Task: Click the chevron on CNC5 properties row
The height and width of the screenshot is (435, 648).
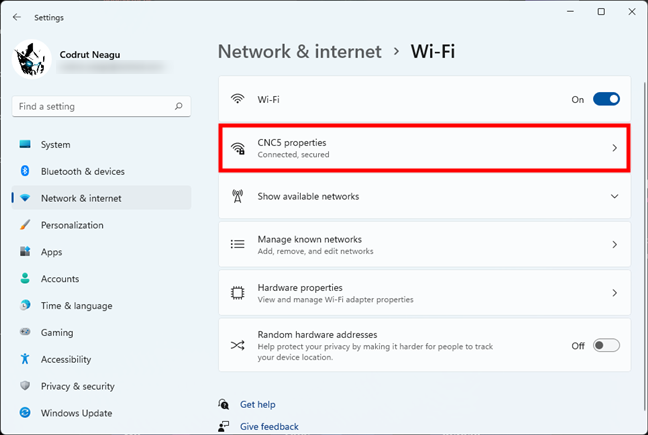Action: (x=615, y=148)
